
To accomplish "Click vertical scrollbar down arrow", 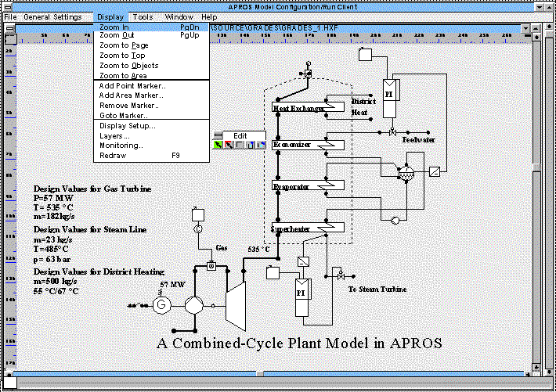I will [x=536, y=368].
